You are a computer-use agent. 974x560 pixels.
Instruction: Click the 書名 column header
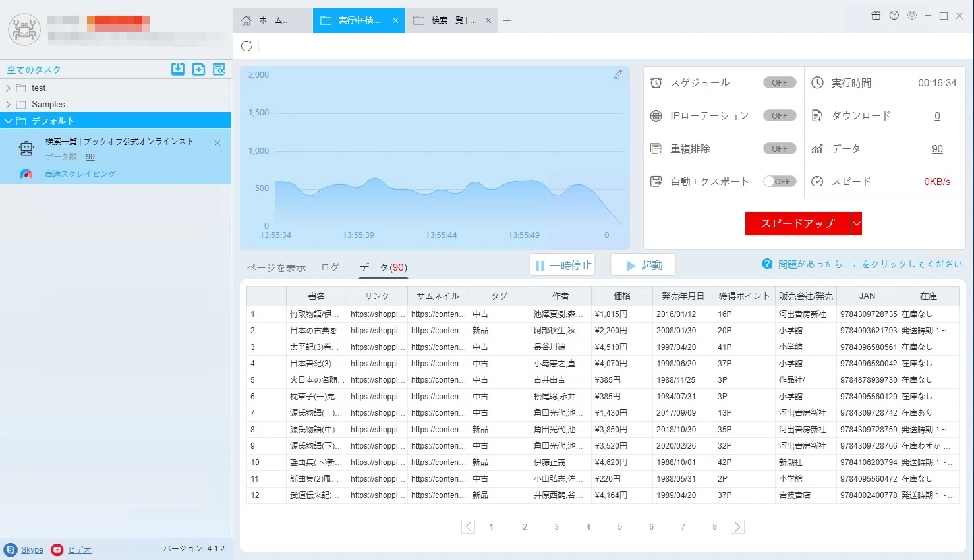coord(316,296)
